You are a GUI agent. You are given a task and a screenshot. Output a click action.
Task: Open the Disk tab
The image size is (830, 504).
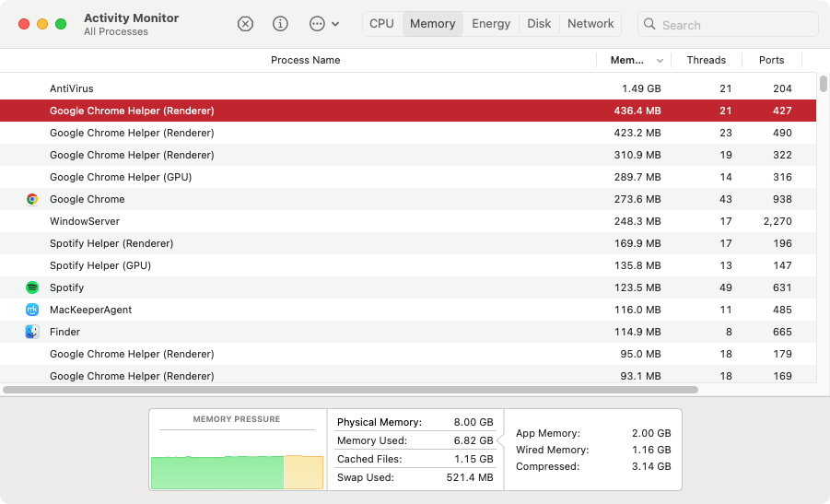(x=539, y=24)
